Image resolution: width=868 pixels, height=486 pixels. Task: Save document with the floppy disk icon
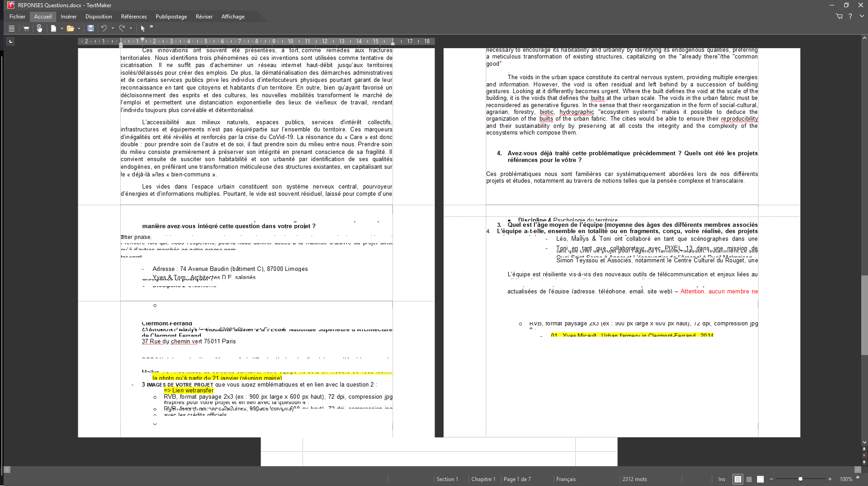click(90, 28)
